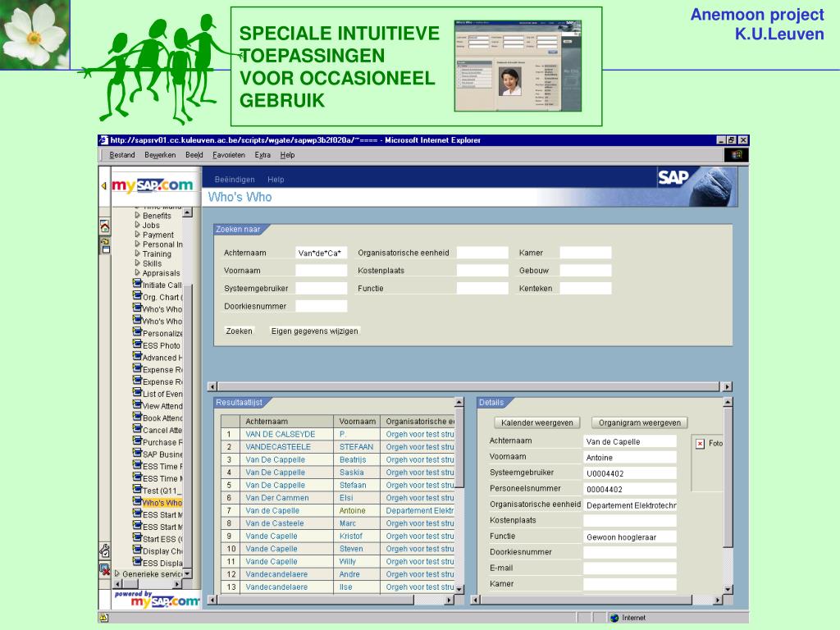Click Kalender weergeven button
The width and height of the screenshot is (840, 630).
pos(536,422)
